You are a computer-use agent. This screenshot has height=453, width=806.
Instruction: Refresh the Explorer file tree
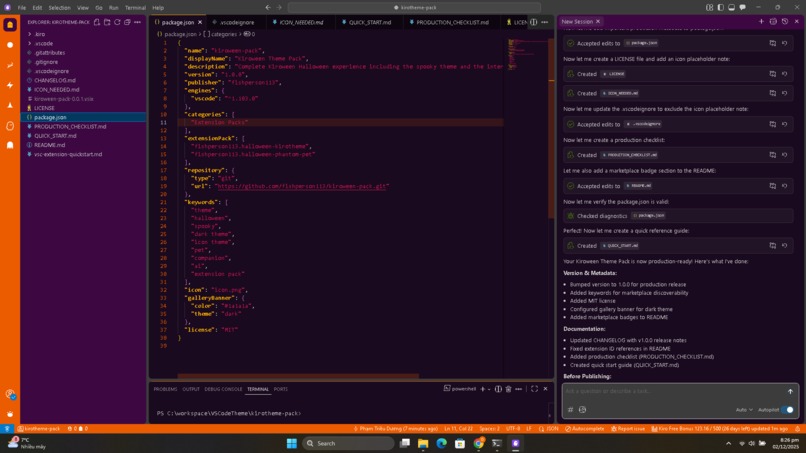[117, 22]
